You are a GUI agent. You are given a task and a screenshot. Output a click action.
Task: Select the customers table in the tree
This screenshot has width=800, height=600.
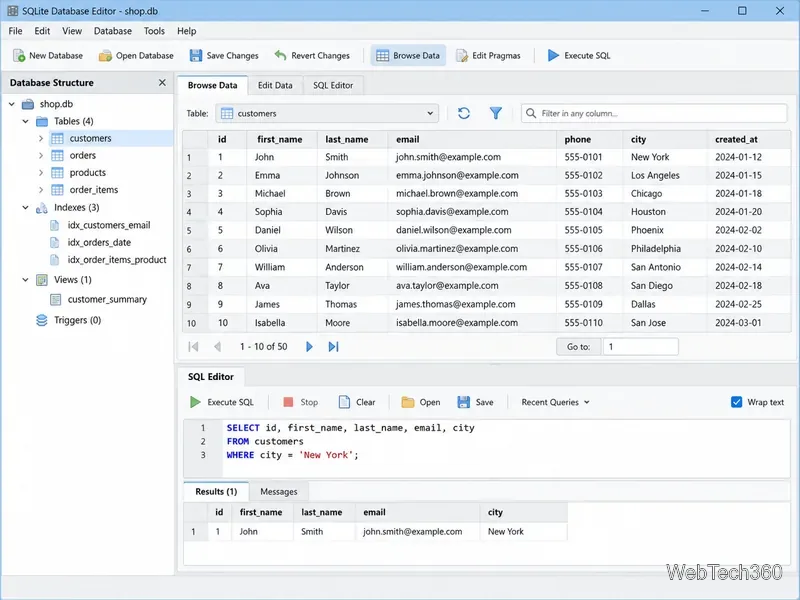pos(90,138)
